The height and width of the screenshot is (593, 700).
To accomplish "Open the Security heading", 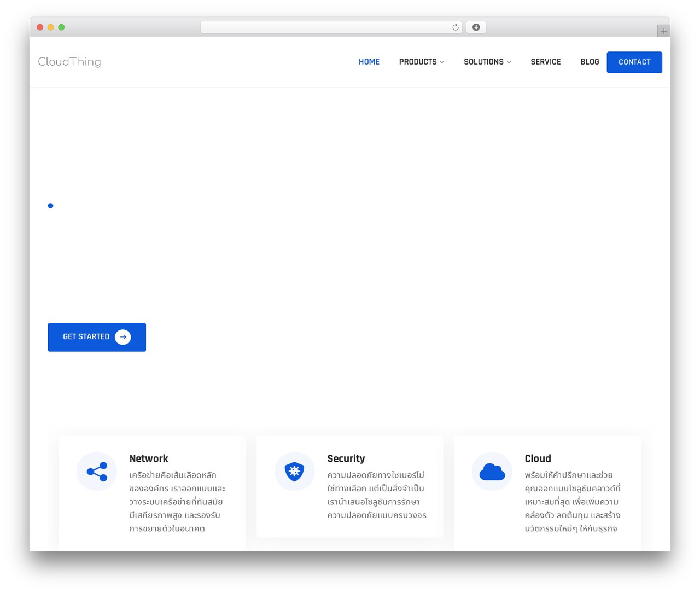I will tap(346, 458).
